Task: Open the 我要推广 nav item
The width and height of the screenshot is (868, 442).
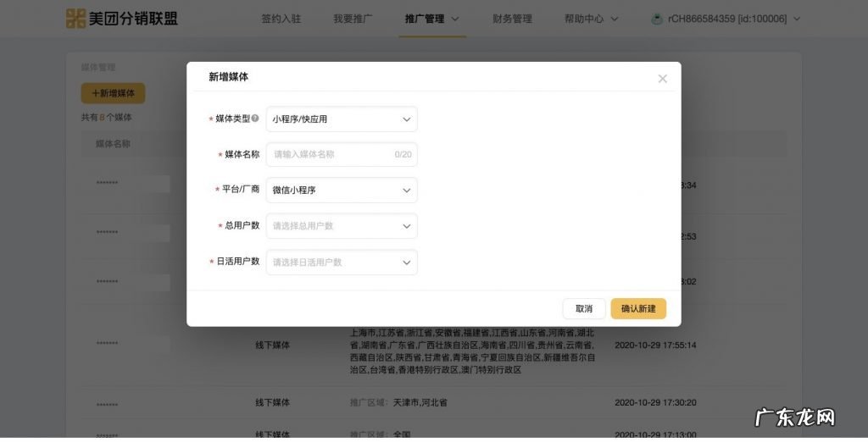Action: tap(353, 19)
